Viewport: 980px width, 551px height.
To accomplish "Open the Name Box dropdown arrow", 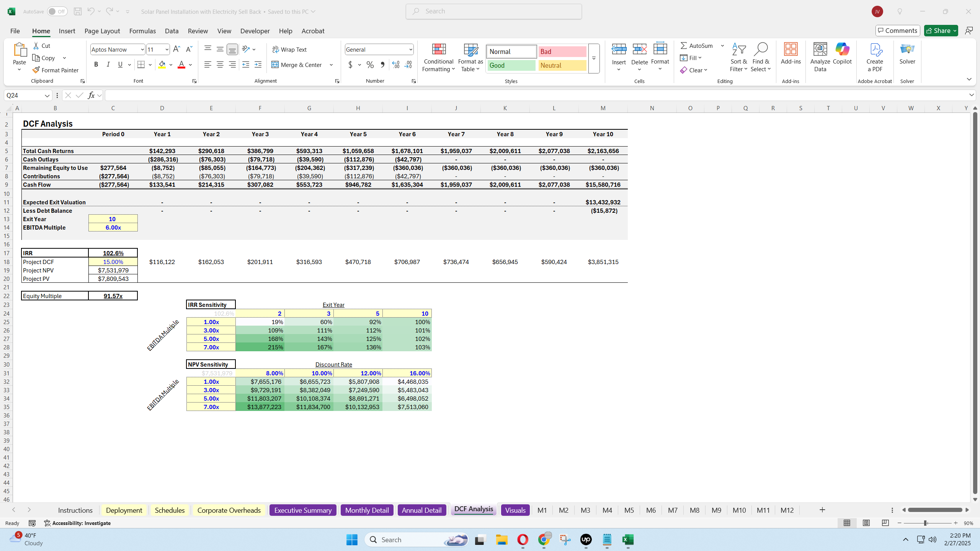I will pyautogui.click(x=47, y=95).
